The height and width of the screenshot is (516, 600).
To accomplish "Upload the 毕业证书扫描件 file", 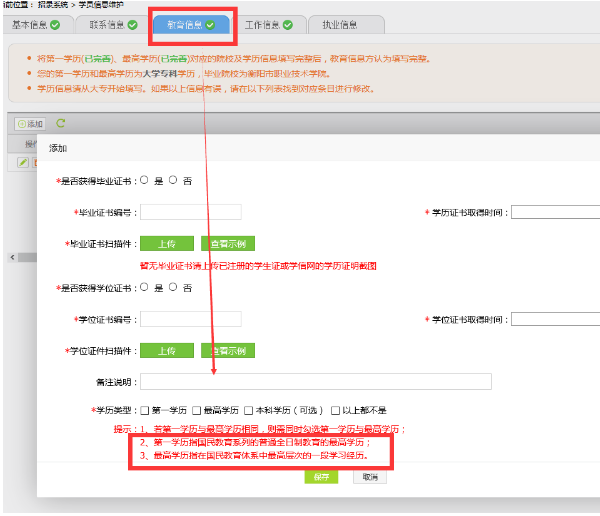I will pyautogui.click(x=167, y=243).
